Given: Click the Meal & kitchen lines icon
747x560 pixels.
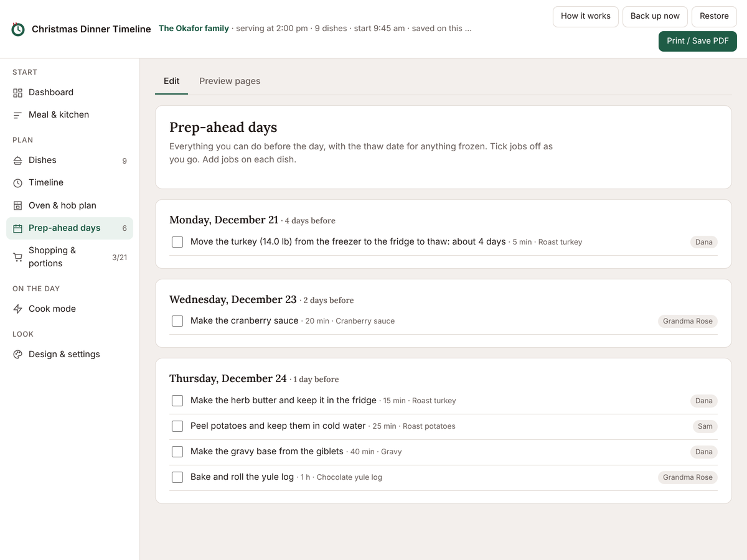Looking at the screenshot, I should click(x=17, y=115).
